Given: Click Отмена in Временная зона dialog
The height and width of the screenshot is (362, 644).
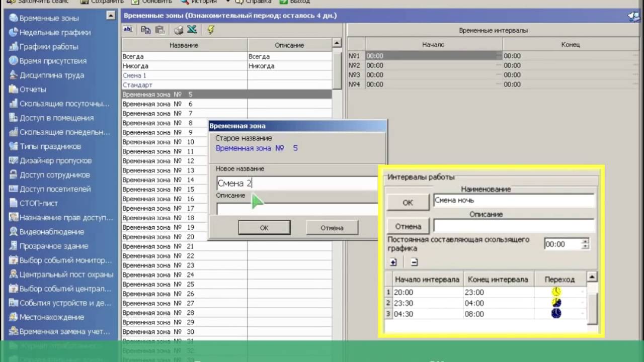Looking at the screenshot, I should point(332,228).
